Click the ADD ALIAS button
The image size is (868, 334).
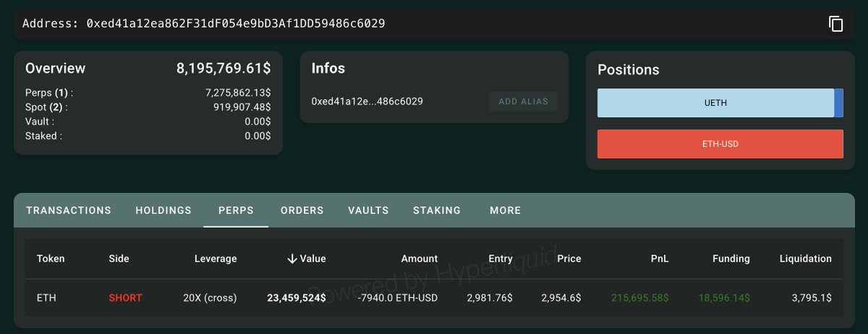(523, 101)
